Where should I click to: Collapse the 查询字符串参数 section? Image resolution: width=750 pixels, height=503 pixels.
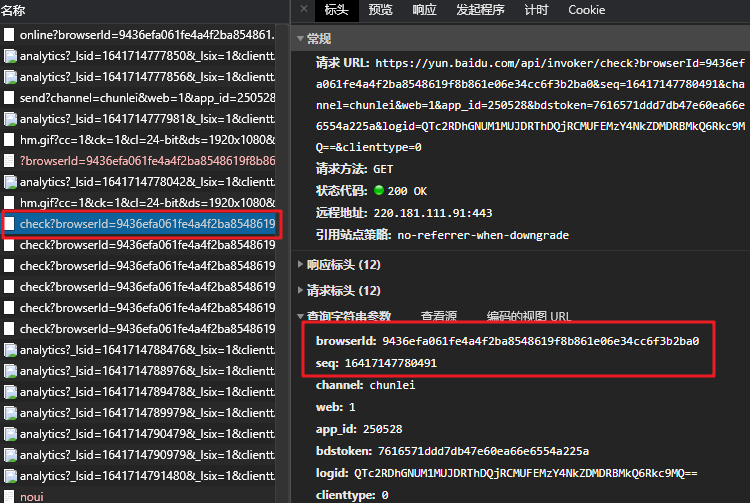point(300,316)
